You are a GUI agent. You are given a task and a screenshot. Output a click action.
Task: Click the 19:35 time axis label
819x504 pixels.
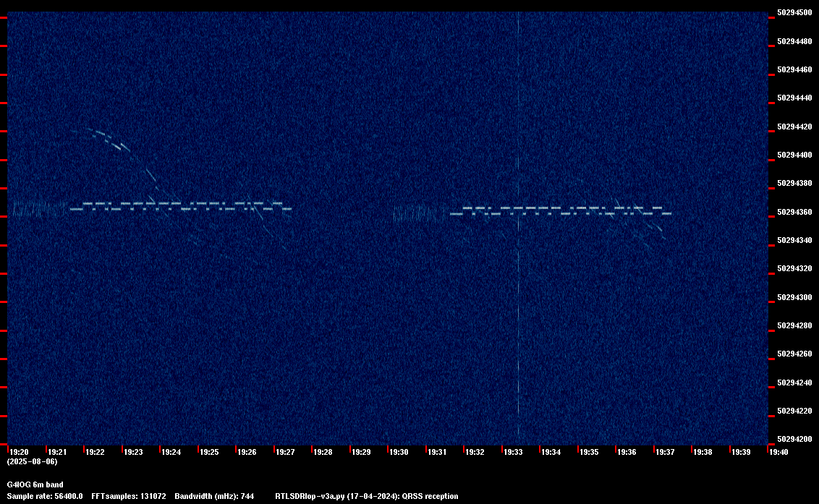589,452
